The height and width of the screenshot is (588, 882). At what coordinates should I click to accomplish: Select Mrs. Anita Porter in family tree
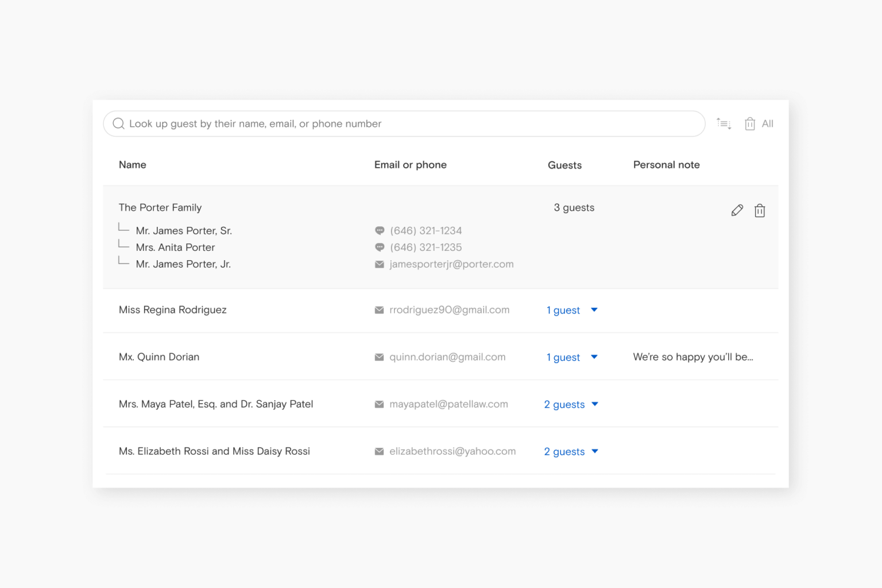(175, 247)
